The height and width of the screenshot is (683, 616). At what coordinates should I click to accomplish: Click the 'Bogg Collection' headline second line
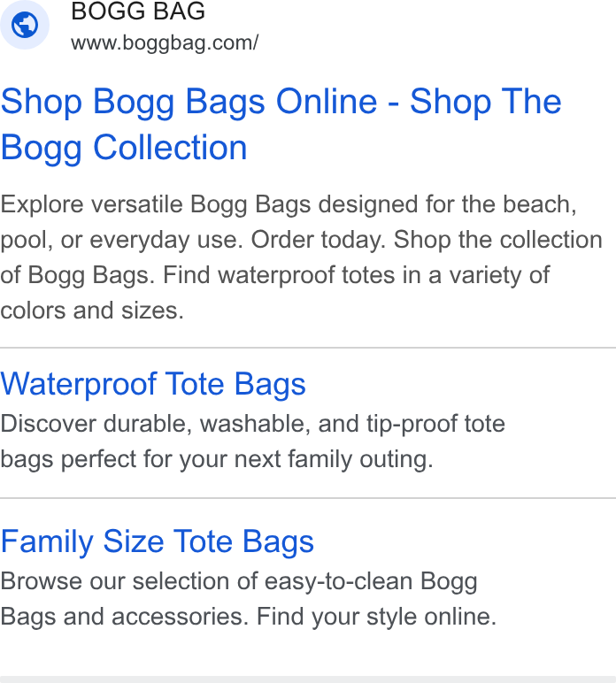pos(124,148)
